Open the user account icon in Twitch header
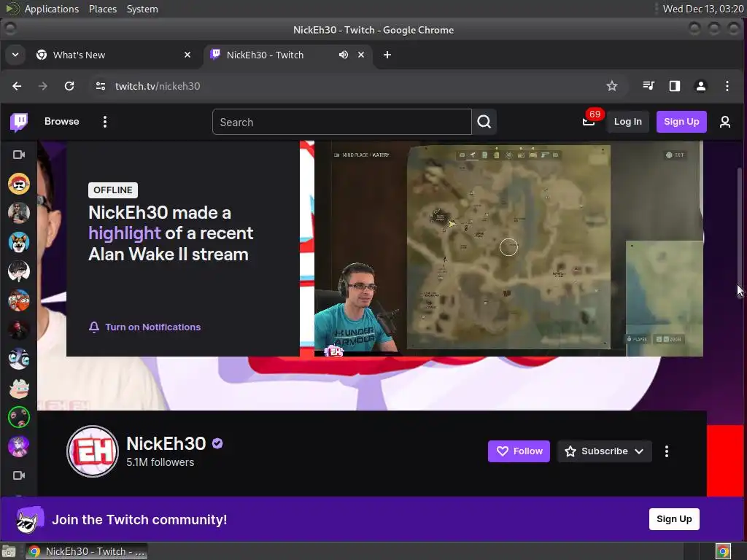The height and width of the screenshot is (560, 747). pyautogui.click(x=724, y=122)
